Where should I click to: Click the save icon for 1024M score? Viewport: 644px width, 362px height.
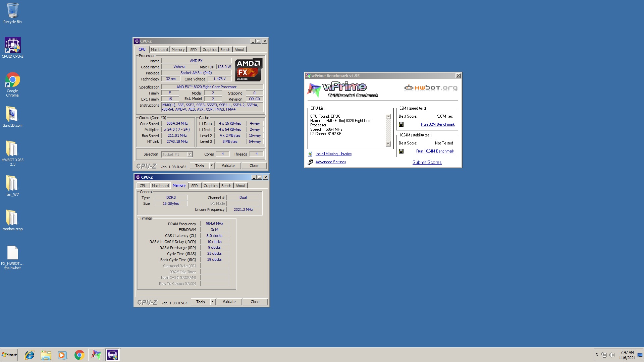(x=401, y=151)
